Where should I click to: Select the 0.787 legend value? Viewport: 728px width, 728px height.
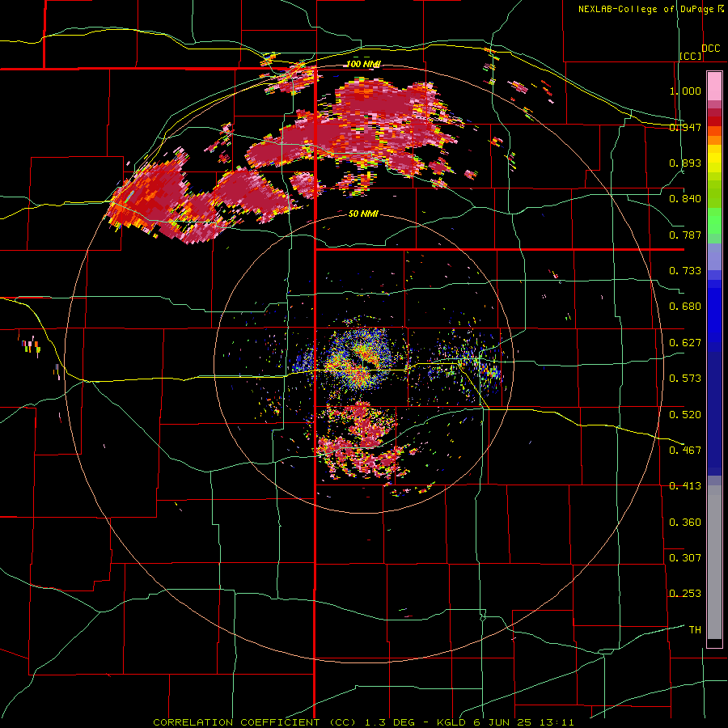(x=685, y=235)
